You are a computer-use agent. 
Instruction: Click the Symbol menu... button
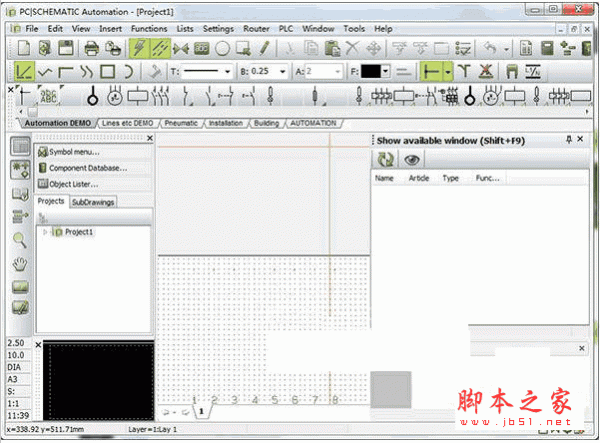[x=94, y=152]
